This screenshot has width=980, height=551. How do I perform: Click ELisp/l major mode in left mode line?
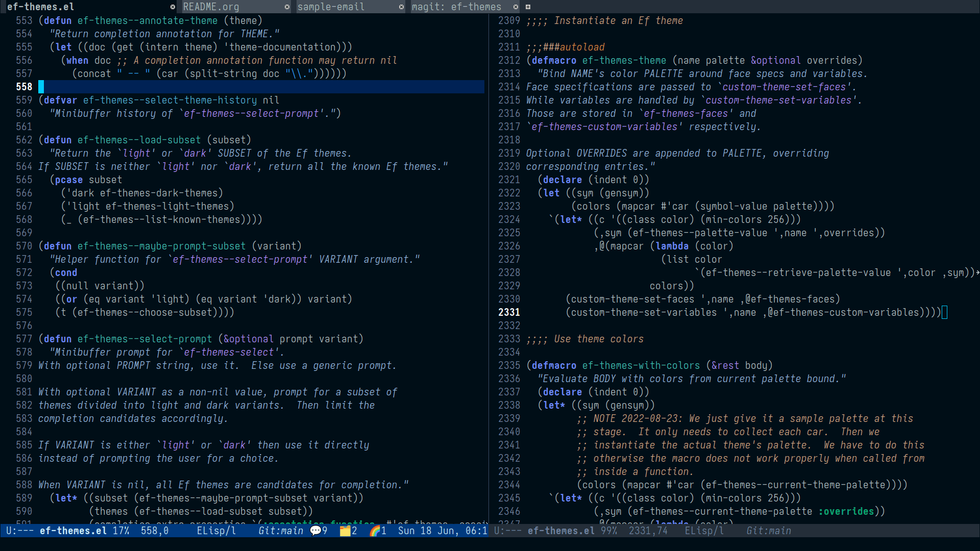(x=216, y=531)
